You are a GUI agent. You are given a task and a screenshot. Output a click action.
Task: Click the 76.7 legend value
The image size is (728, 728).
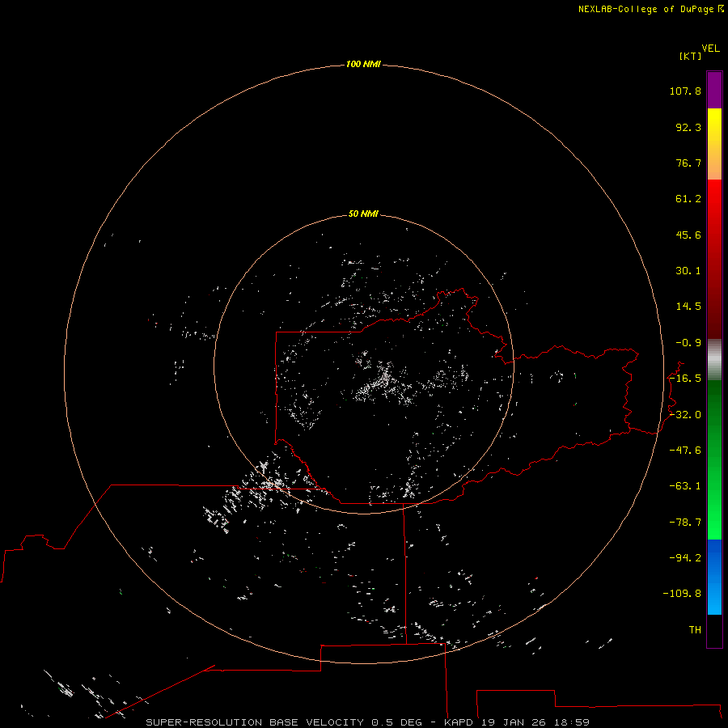pos(688,163)
